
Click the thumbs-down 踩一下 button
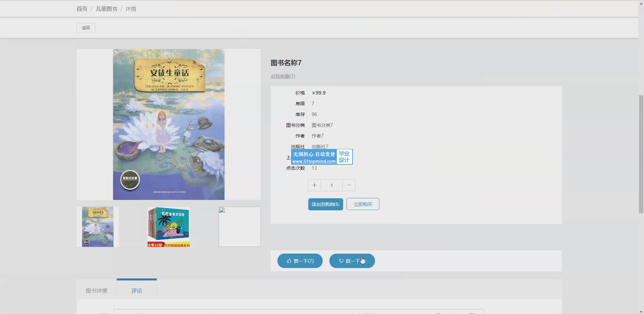352,261
